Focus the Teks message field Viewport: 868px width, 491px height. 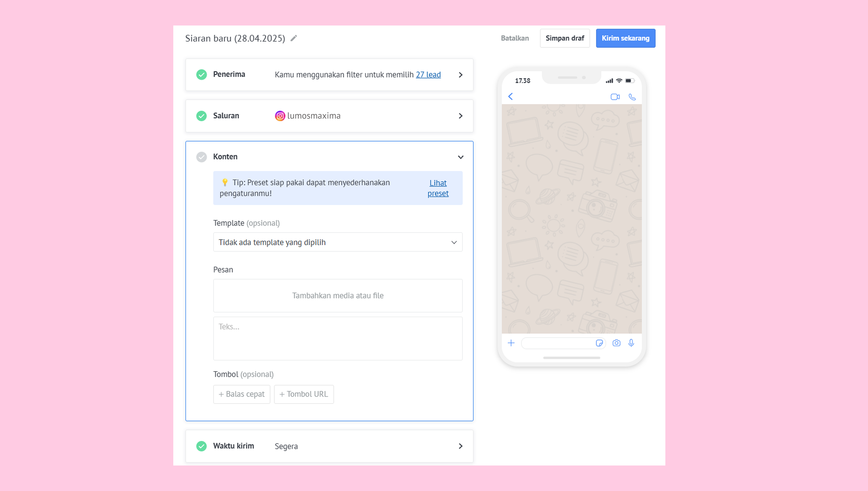click(x=338, y=338)
